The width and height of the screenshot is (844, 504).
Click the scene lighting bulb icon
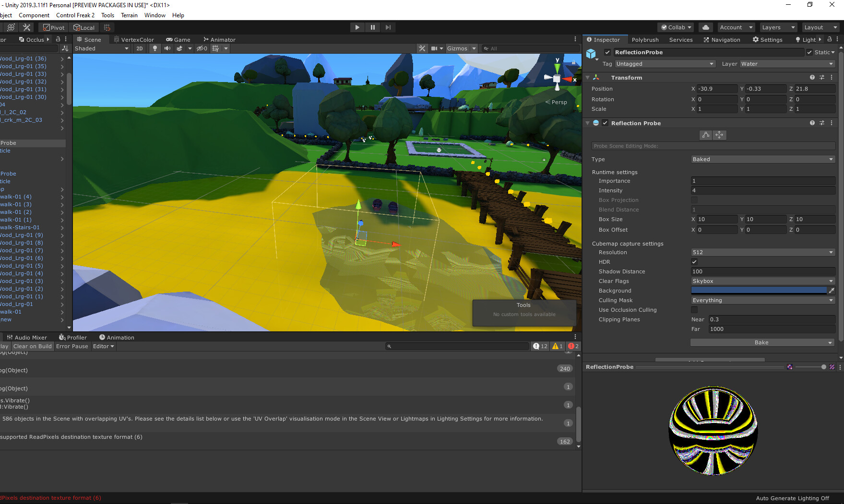point(155,48)
